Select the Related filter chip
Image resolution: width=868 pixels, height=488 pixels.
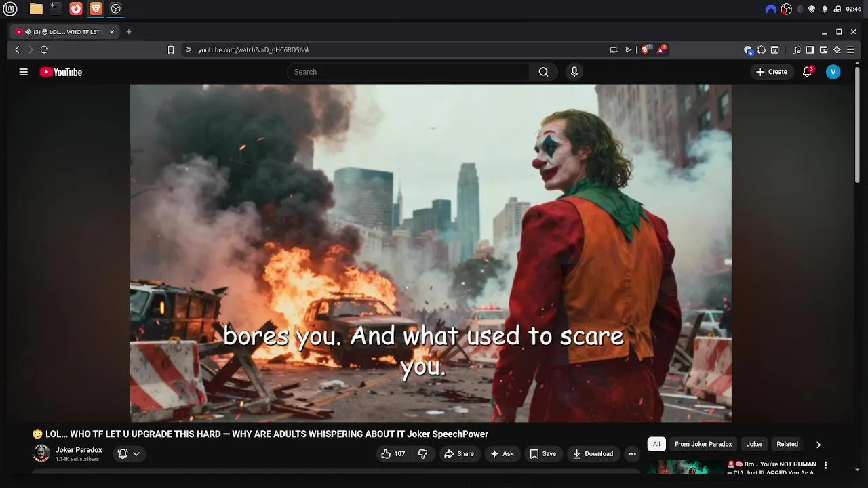pos(787,444)
